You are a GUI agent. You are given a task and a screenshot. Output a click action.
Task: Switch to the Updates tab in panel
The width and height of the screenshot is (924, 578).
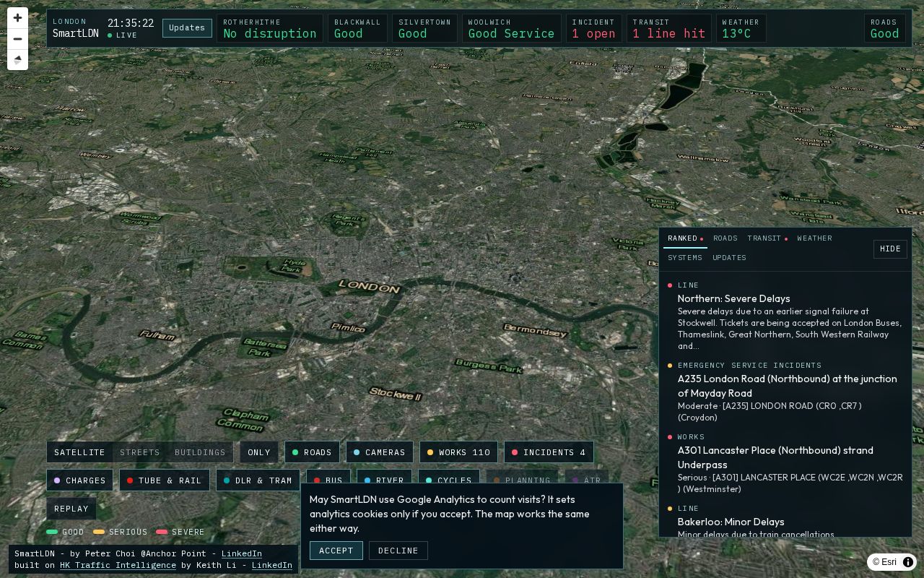(x=729, y=258)
